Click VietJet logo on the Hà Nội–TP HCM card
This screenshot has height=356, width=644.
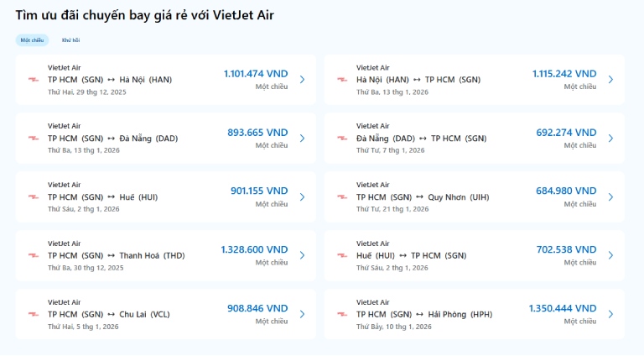tap(342, 80)
